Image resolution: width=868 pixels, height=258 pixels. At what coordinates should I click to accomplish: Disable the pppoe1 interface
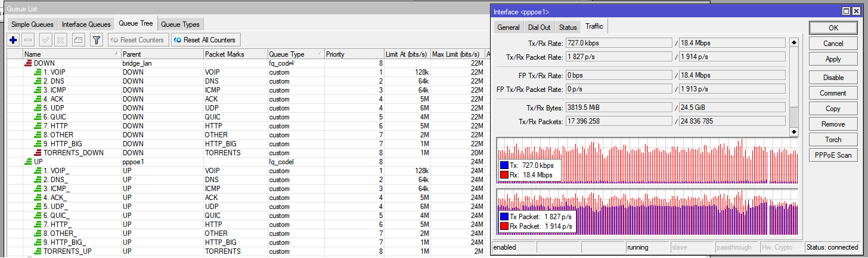pos(833,78)
